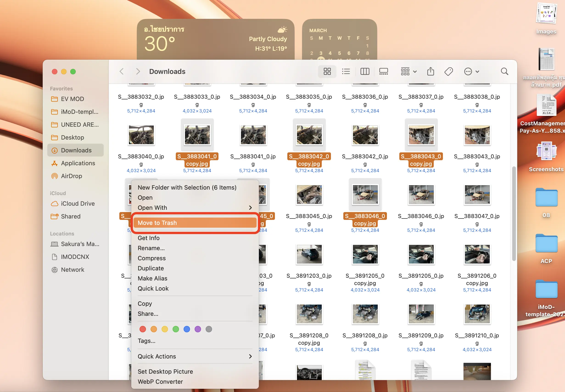Click the Edit Tags toolbar icon
The height and width of the screenshot is (392, 565).
point(449,71)
